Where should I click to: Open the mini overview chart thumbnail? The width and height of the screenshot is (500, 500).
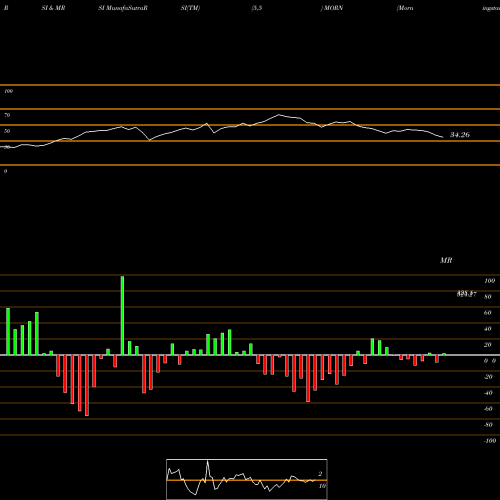coord(247,479)
